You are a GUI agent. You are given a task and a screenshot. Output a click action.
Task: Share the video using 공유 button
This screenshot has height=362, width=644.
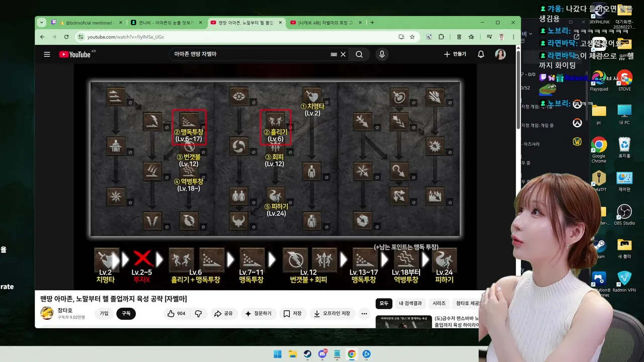(x=223, y=313)
